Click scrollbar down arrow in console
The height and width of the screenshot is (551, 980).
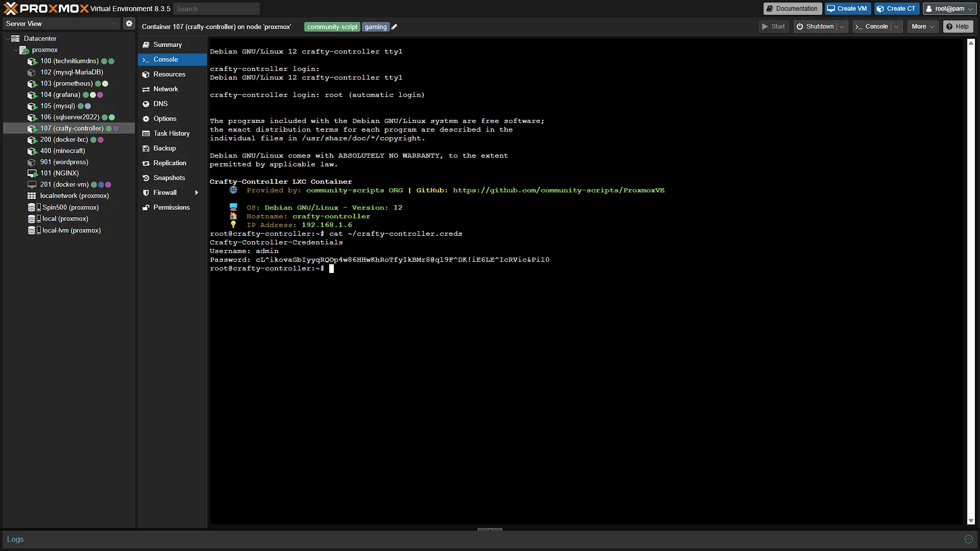pyautogui.click(x=971, y=521)
